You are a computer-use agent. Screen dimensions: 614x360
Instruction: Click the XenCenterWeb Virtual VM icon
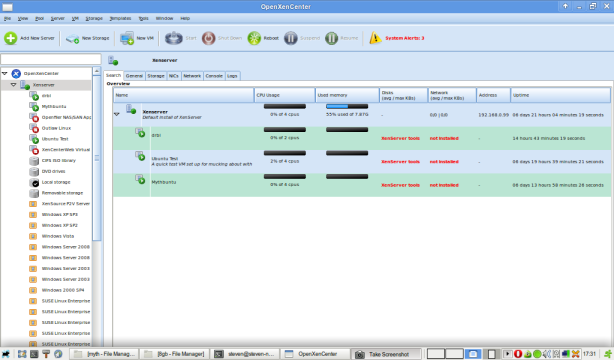(x=34, y=150)
